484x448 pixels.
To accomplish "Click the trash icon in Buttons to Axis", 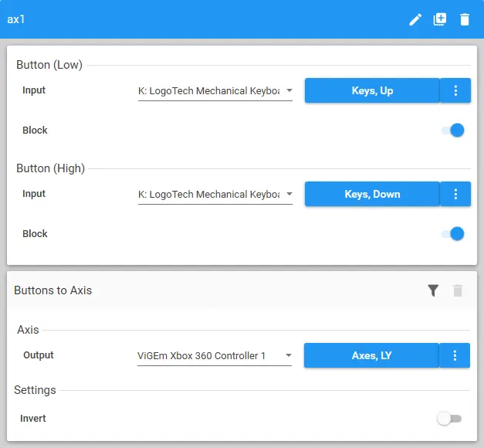I will point(458,290).
